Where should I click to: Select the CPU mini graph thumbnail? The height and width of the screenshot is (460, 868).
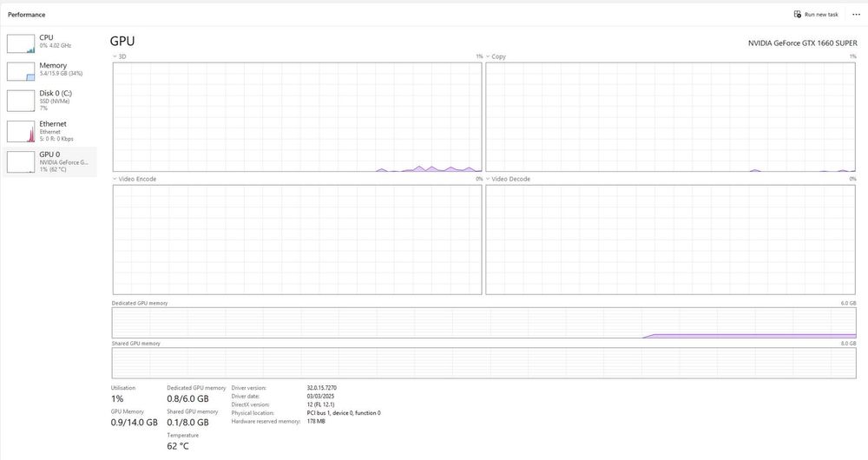pos(21,43)
